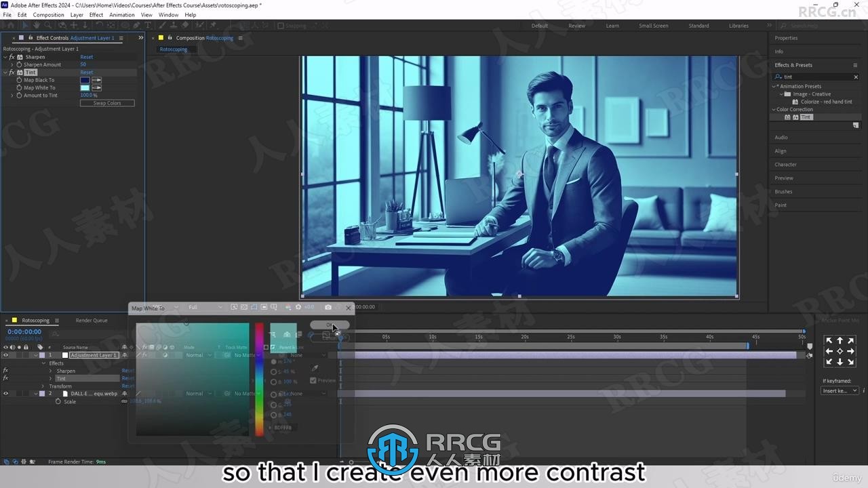Viewport: 868px width, 488px height.
Task: Click Reset for the Tint effect
Action: (87, 73)
